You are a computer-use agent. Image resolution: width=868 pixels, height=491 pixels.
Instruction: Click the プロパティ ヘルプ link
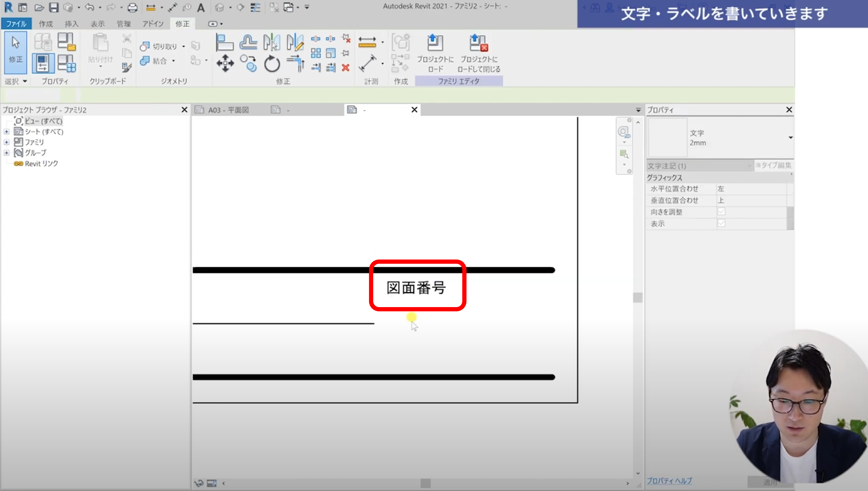(x=669, y=481)
